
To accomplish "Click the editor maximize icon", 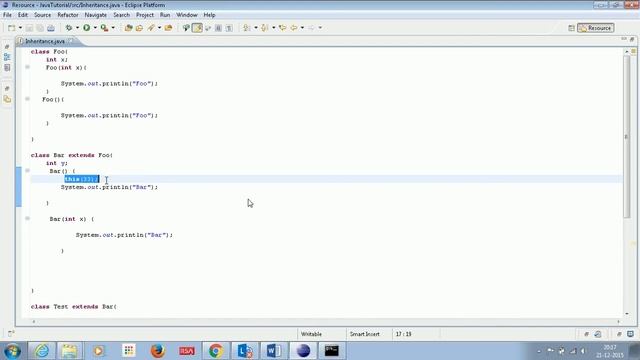I will tap(632, 39).
